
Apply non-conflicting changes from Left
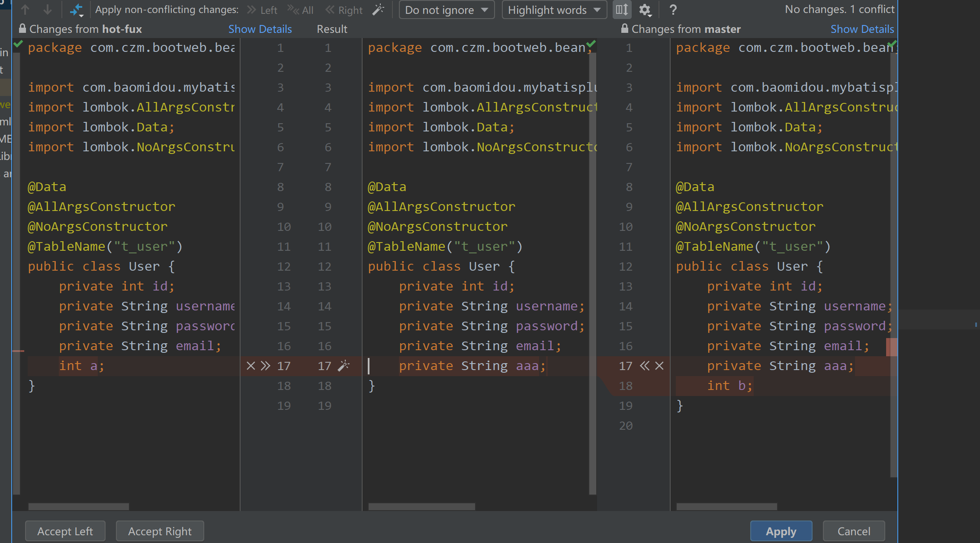pyautogui.click(x=262, y=10)
